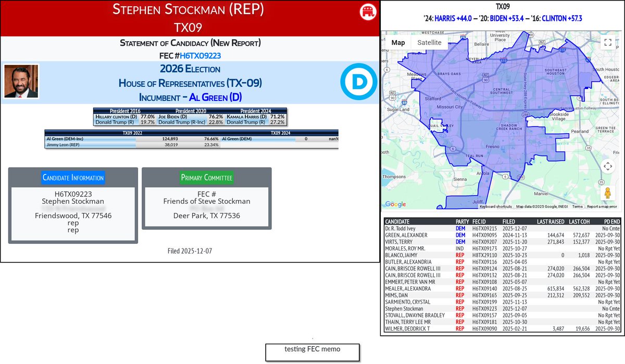The image size is (625, 364).
Task: Toggle fullscreen view on the map
Action: point(607,43)
